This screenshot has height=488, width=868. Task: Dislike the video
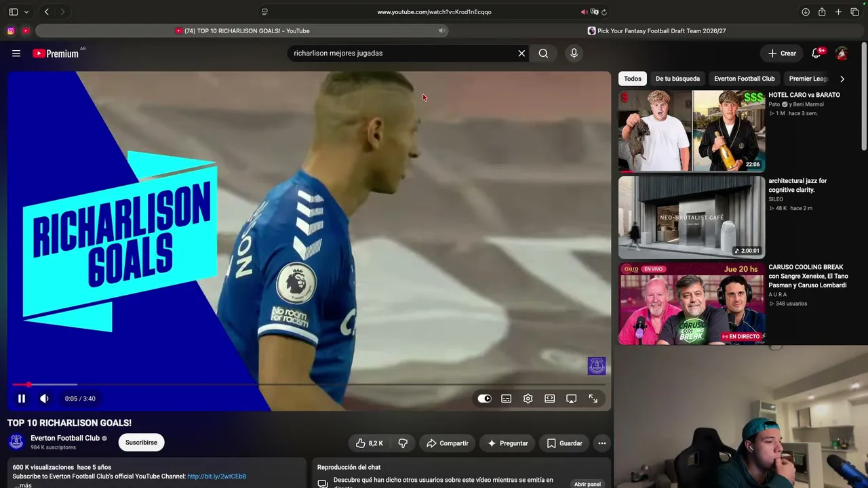click(x=403, y=443)
